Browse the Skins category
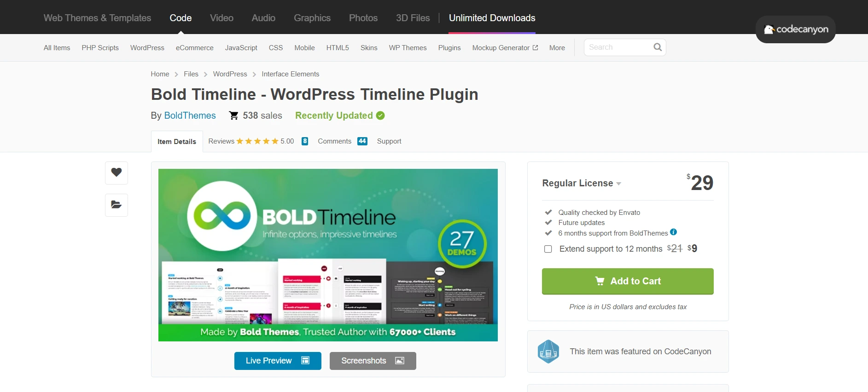Image resolution: width=868 pixels, height=392 pixels. coord(369,48)
